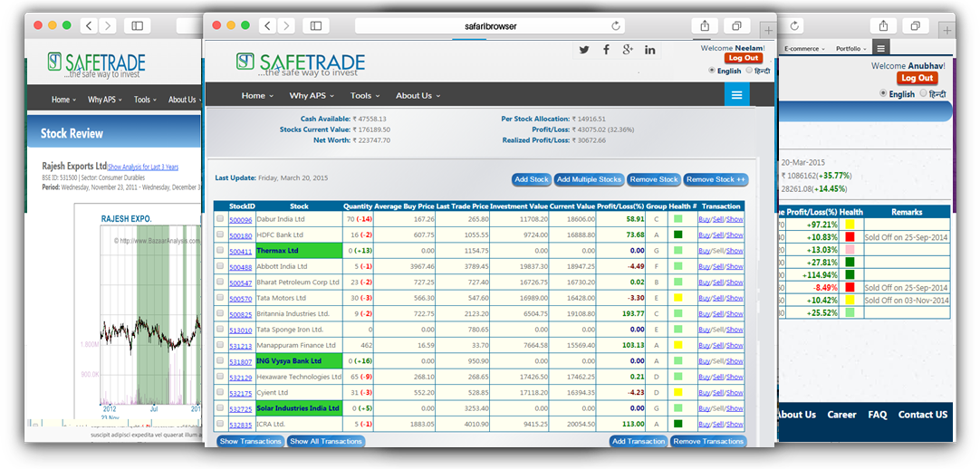Select Hindi radio button in front window

(x=749, y=71)
